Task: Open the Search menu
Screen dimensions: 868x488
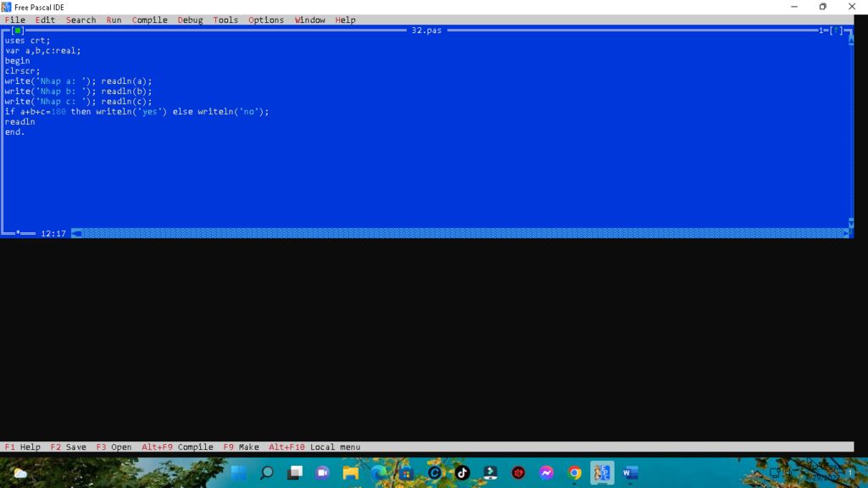Action: (x=81, y=20)
